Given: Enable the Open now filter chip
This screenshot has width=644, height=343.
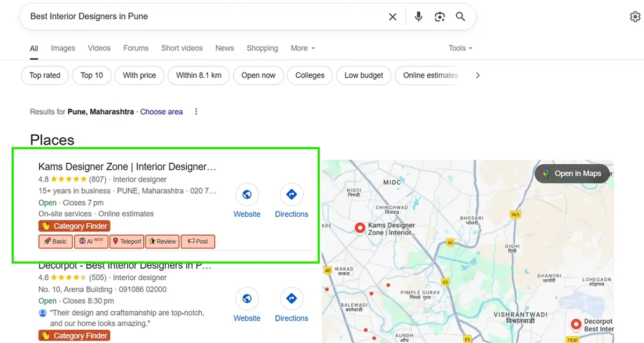Looking at the screenshot, I should coord(258,75).
